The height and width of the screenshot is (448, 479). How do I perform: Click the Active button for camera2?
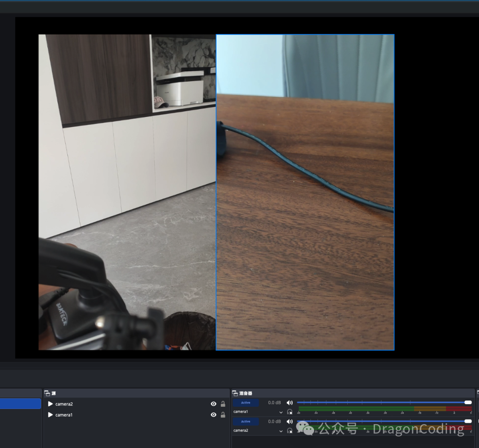pyautogui.click(x=246, y=421)
